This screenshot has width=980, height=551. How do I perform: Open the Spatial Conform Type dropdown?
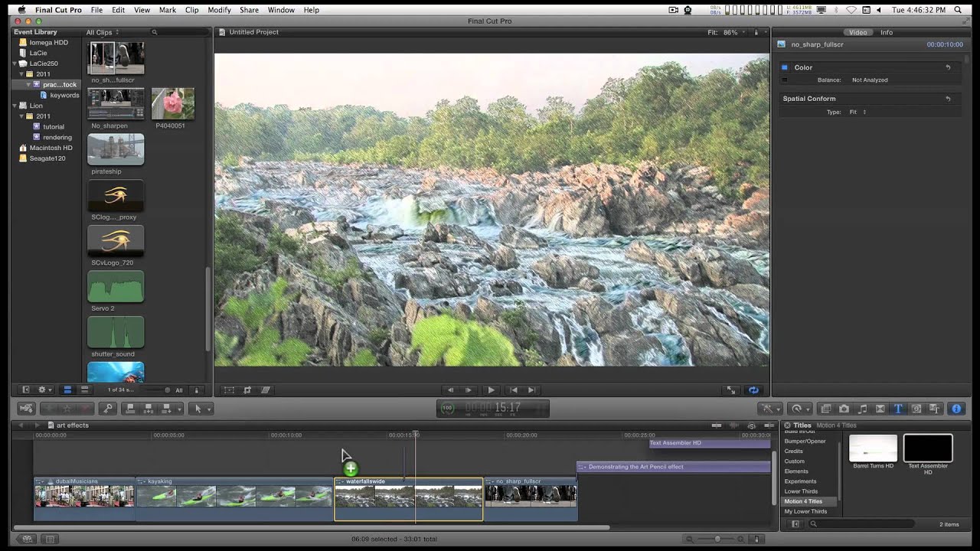pos(857,112)
